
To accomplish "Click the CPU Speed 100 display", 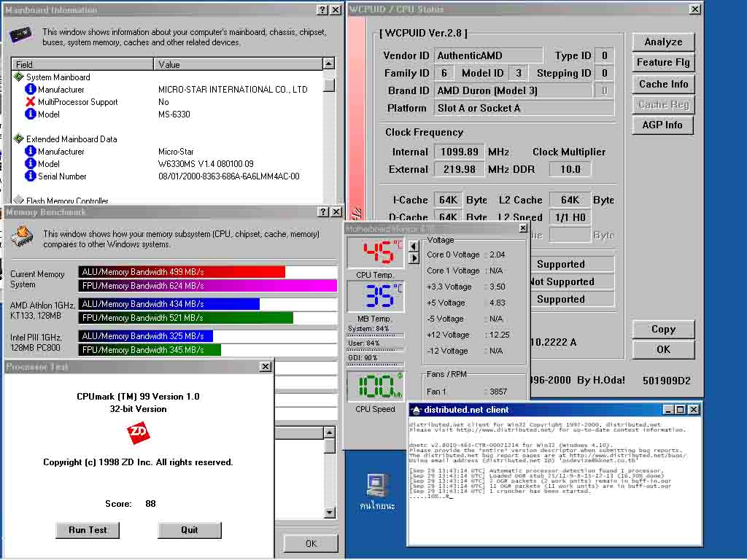I will [376, 386].
